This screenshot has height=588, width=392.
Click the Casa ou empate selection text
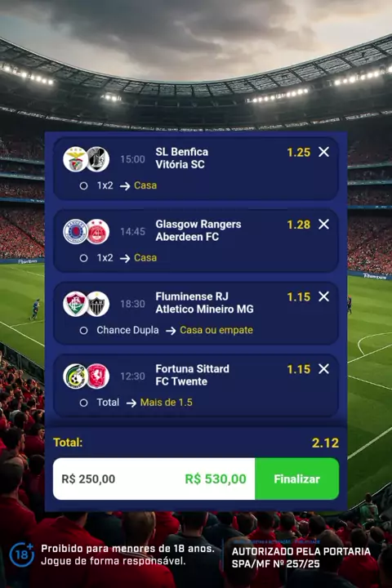[216, 330]
